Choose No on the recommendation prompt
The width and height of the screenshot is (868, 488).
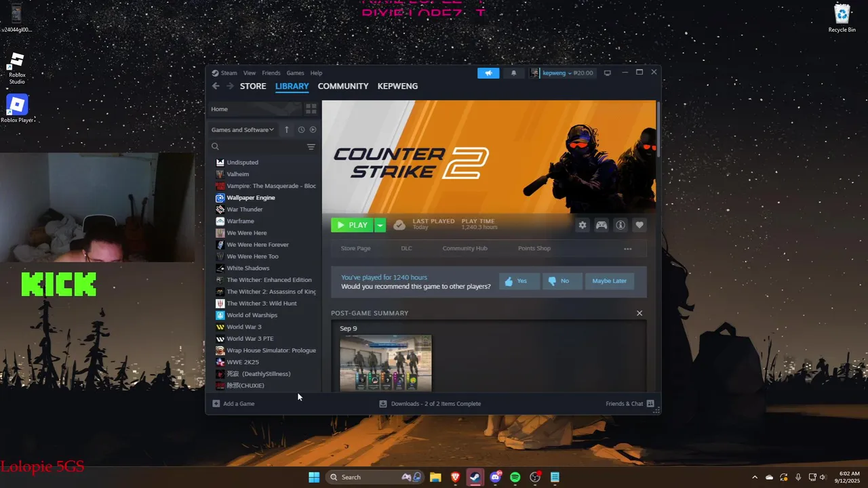tap(562, 281)
